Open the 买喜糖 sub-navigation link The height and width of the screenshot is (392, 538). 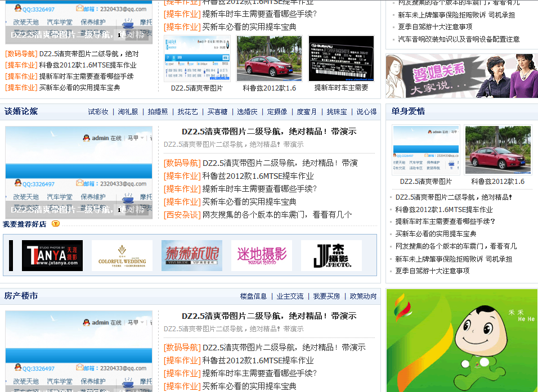(218, 112)
